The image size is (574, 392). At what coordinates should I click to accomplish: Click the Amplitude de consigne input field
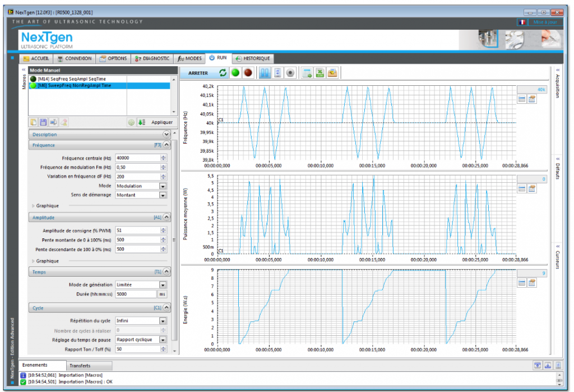click(x=138, y=230)
